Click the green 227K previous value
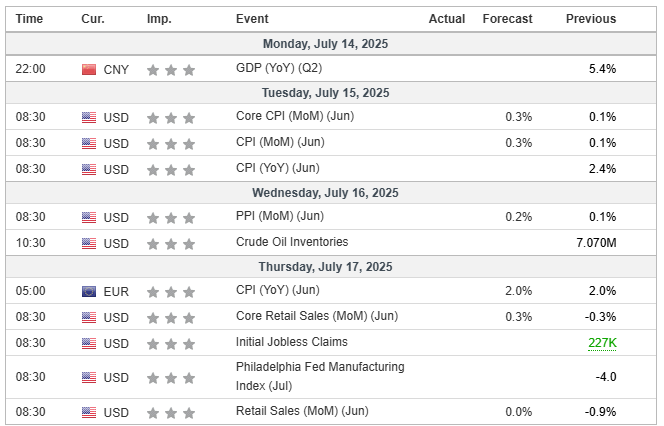Image resolution: width=664 pixels, height=426 pixels. point(602,343)
